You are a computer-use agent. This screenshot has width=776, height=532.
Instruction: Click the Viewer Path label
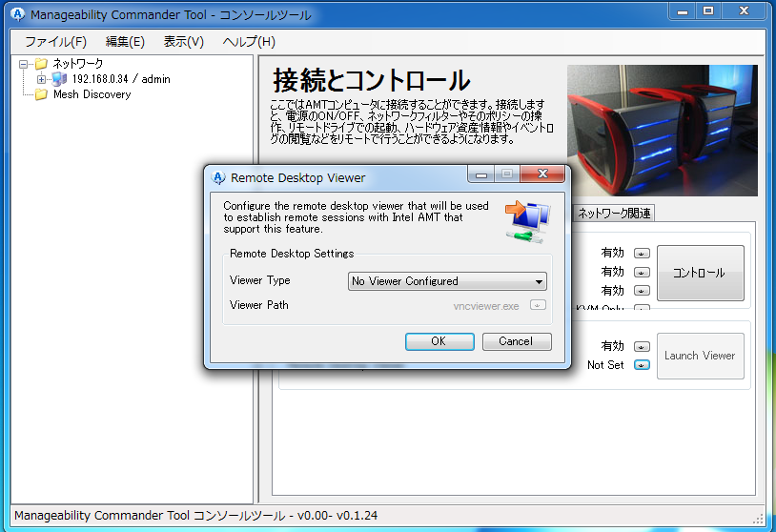tap(259, 305)
